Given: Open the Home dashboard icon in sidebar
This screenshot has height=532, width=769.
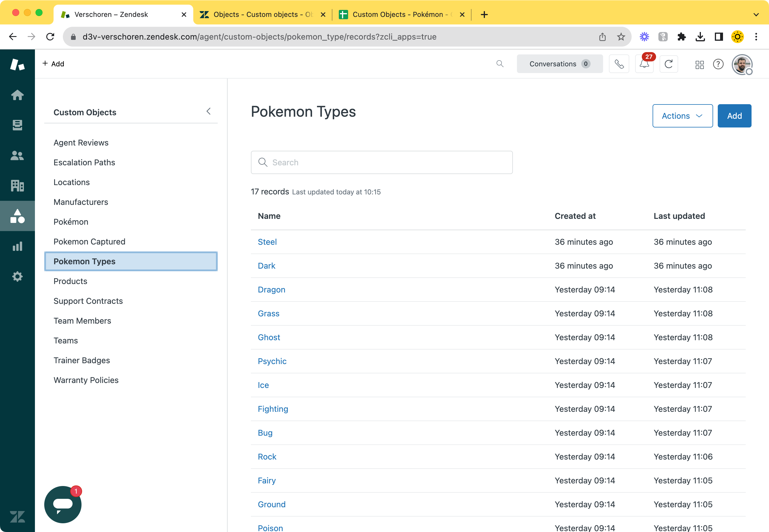Looking at the screenshot, I should (x=17, y=95).
